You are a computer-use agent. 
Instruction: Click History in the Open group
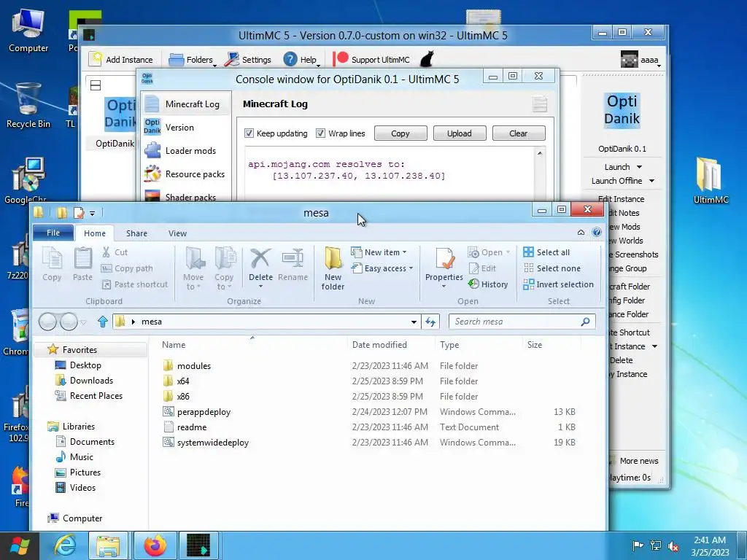point(488,284)
